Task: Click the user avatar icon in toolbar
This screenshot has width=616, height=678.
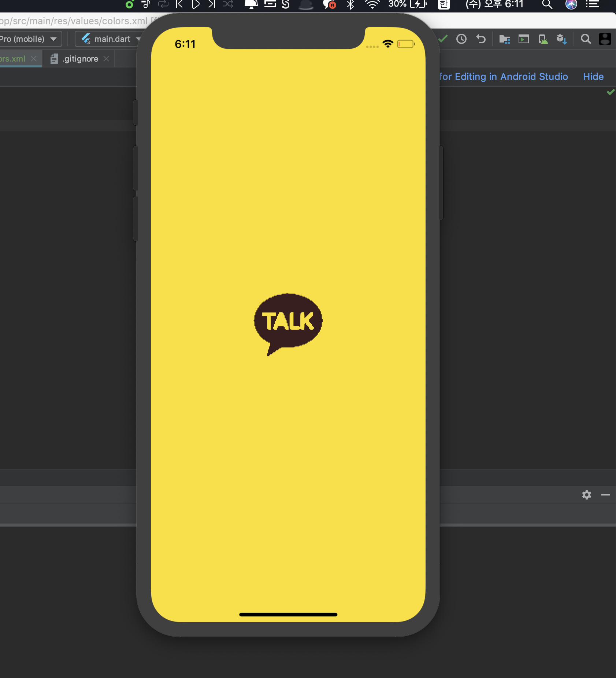Action: tap(605, 39)
